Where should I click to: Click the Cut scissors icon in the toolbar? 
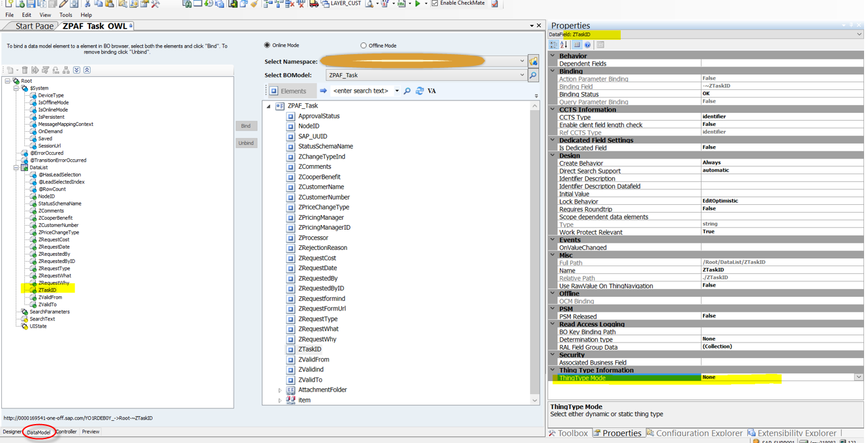coord(87,4)
